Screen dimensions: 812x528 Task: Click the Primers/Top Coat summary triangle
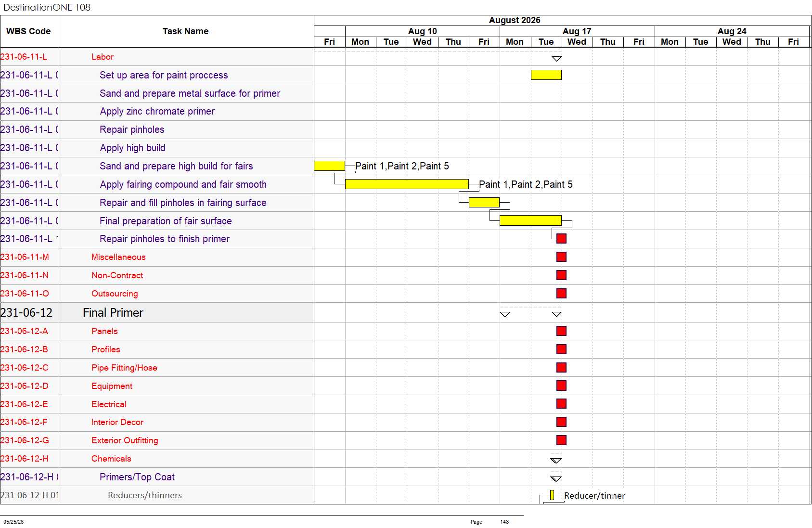click(556, 479)
